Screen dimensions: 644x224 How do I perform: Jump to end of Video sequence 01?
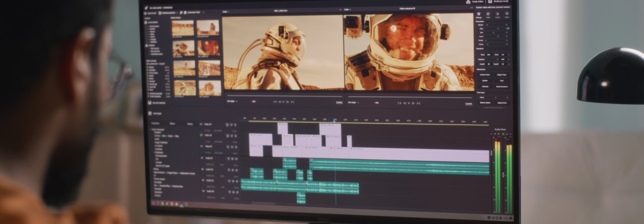point(419,103)
